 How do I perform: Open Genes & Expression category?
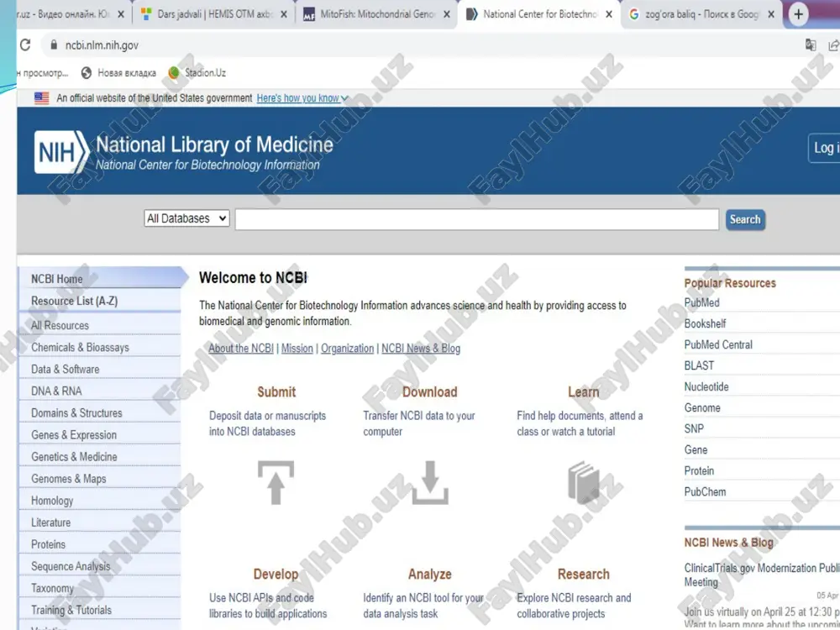[99, 435]
